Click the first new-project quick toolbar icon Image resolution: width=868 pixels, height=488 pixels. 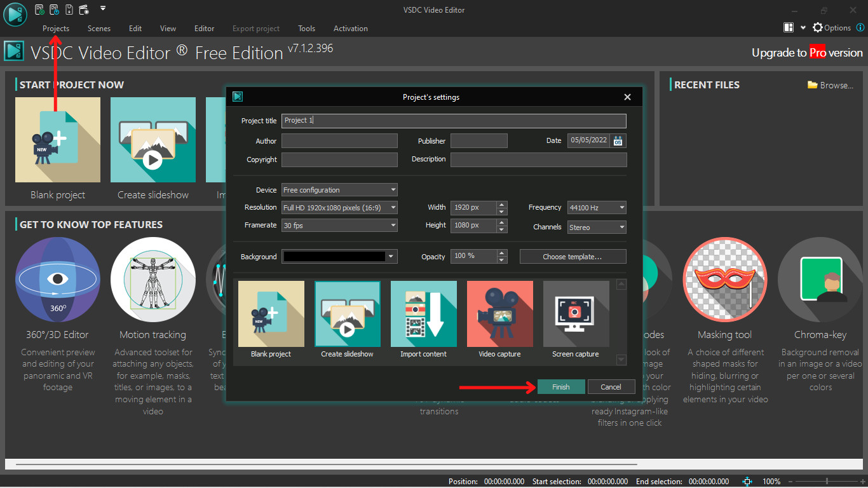[x=39, y=10]
